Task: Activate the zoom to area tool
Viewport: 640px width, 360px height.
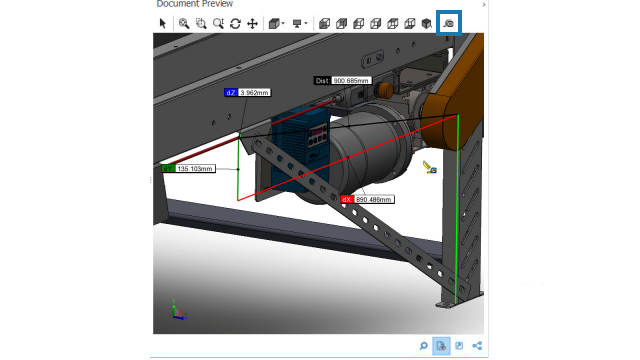Action: tap(201, 23)
